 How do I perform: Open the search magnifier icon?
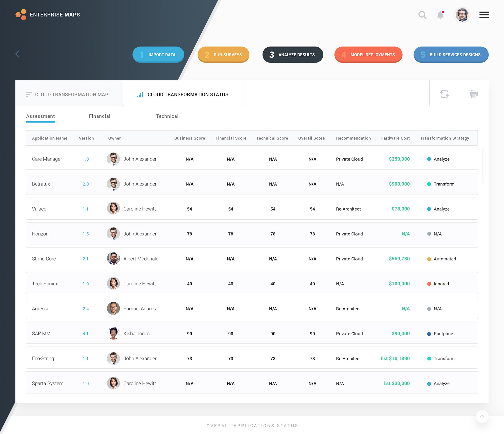coord(422,15)
